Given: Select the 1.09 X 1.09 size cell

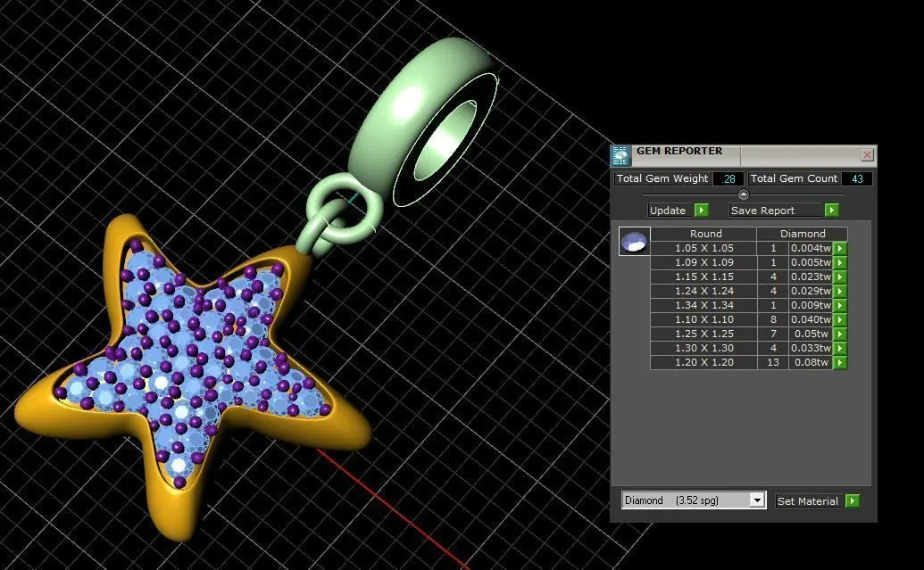Looking at the screenshot, I should tap(704, 262).
